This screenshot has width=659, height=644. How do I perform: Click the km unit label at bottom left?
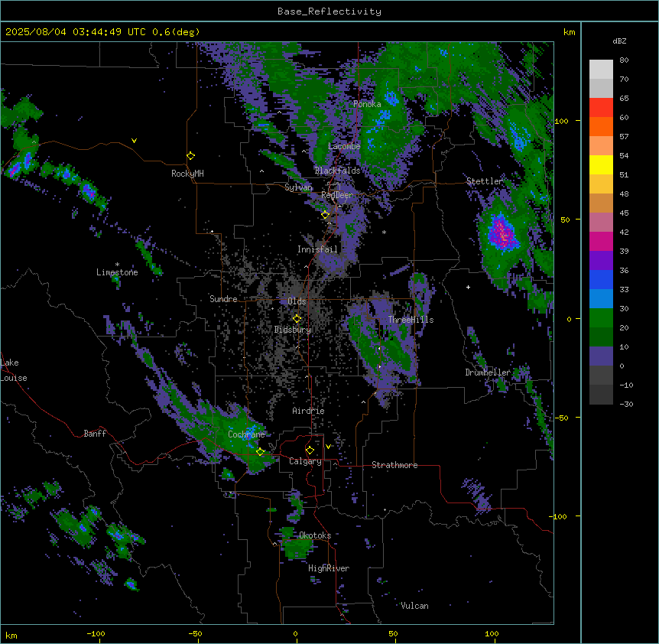[11, 636]
